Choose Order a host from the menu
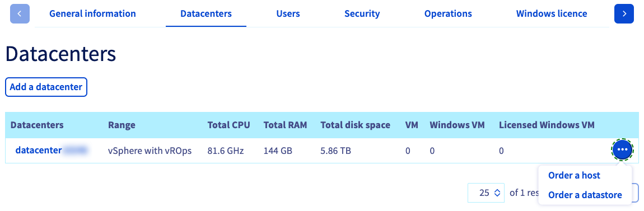Image resolution: width=644 pixels, height=211 pixels. click(x=574, y=175)
